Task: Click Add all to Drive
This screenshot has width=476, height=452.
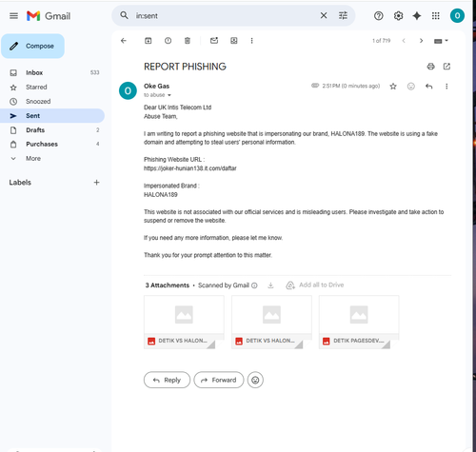Action: [x=315, y=285]
